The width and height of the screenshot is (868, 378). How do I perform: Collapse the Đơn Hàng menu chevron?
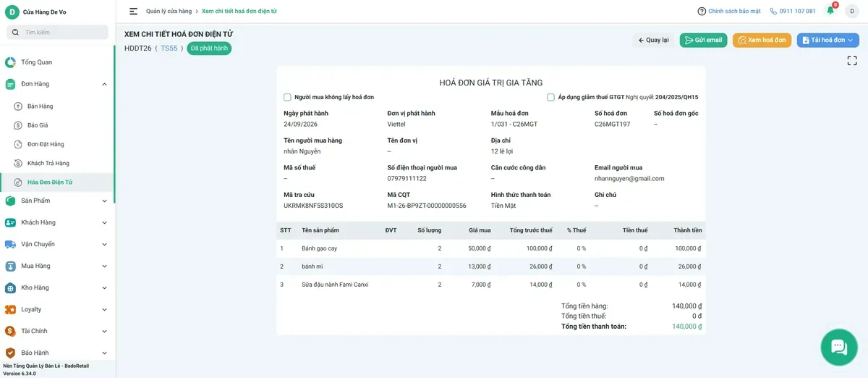coord(104,84)
